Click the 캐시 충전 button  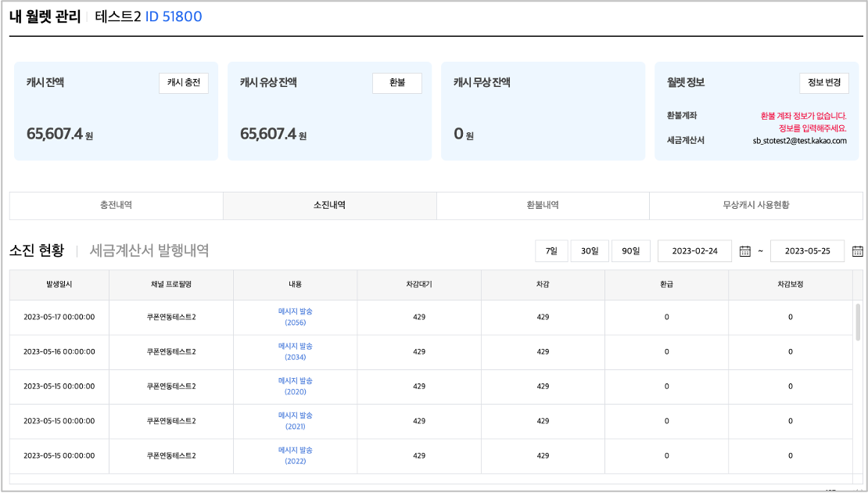[184, 83]
